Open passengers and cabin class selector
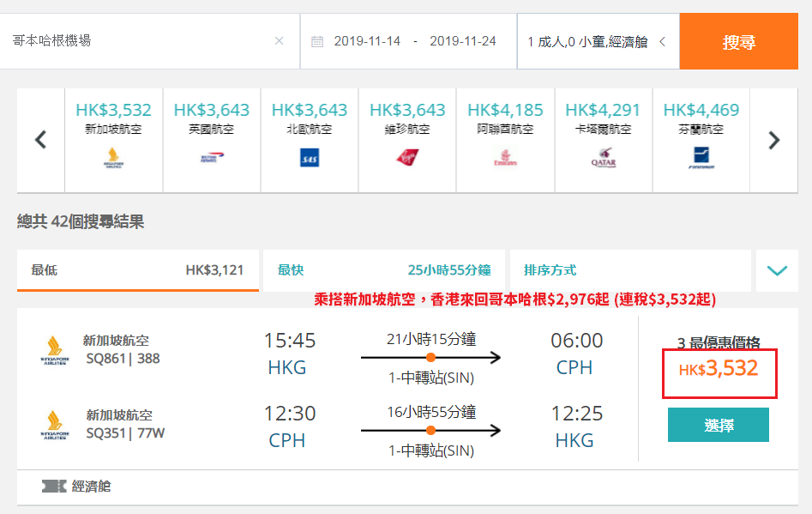Image resolution: width=812 pixels, height=514 pixels. coord(598,41)
